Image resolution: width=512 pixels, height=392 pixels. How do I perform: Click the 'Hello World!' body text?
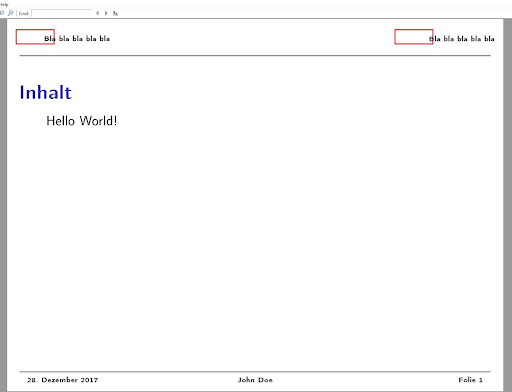tap(82, 121)
